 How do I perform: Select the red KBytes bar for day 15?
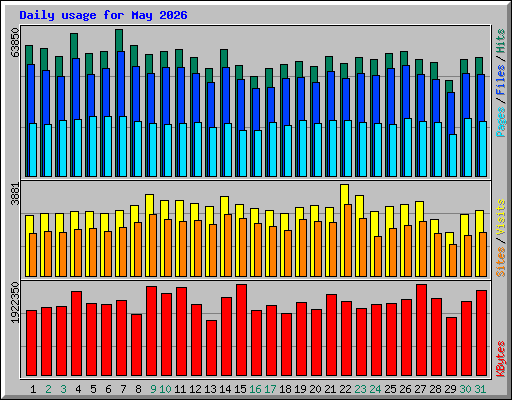click(x=241, y=330)
